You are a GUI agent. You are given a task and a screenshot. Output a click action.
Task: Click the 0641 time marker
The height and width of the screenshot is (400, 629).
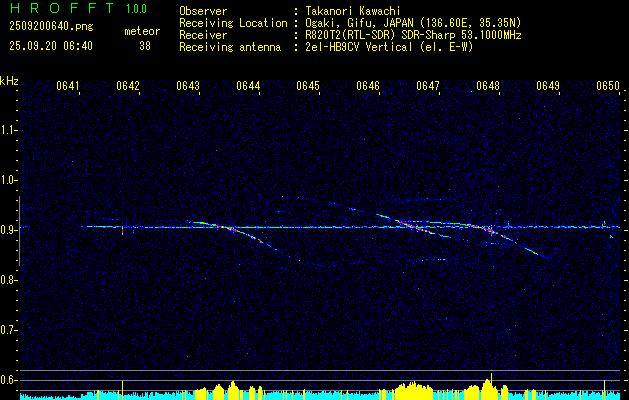pos(68,87)
